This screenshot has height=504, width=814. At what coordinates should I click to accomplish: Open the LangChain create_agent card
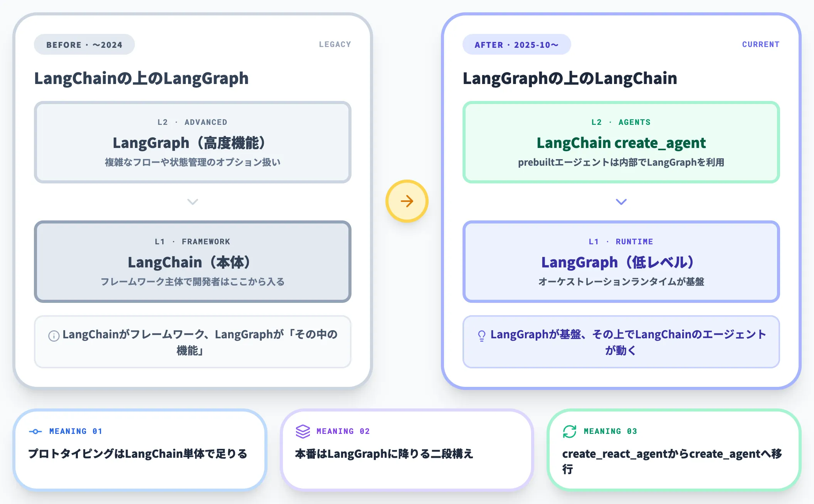coord(621,142)
